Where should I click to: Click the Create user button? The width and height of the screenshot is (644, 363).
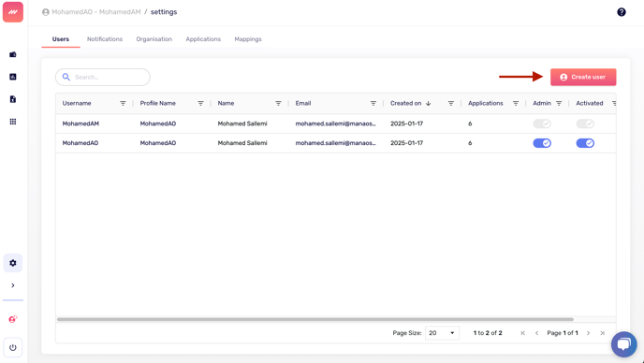coord(583,77)
